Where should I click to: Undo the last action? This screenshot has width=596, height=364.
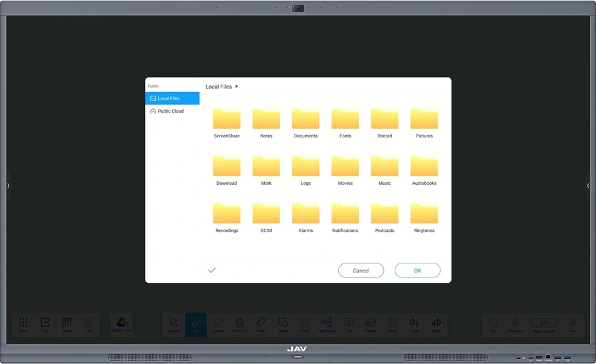coord(414,324)
